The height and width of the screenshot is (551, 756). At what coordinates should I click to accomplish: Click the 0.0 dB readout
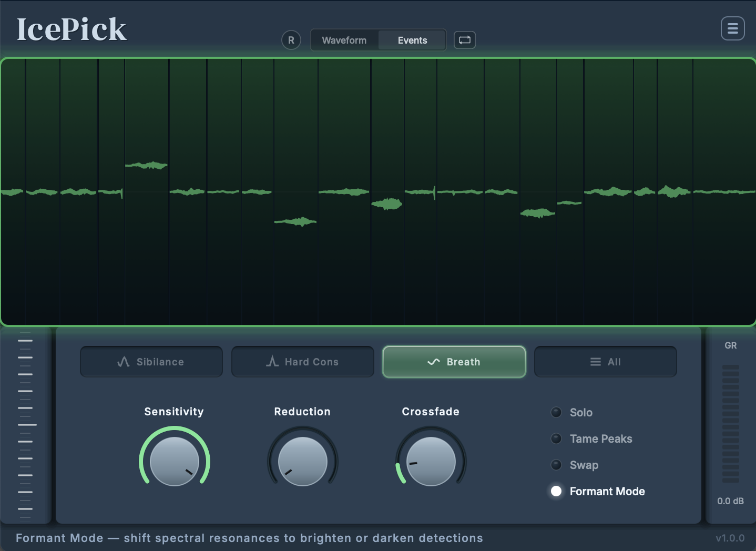coord(731,501)
